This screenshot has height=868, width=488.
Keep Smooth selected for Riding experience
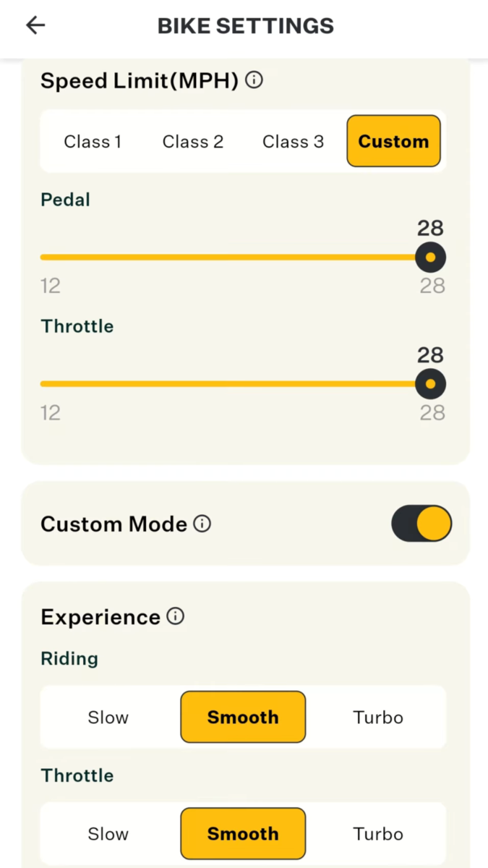[x=243, y=717]
